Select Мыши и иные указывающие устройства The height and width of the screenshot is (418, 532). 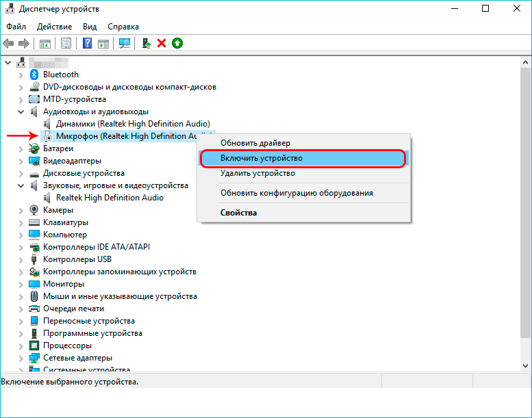point(120,296)
